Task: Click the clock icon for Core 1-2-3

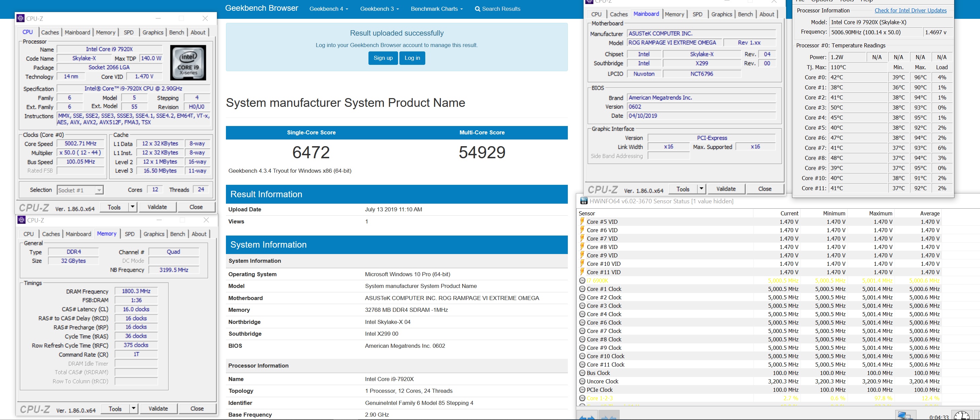Action: (x=582, y=398)
